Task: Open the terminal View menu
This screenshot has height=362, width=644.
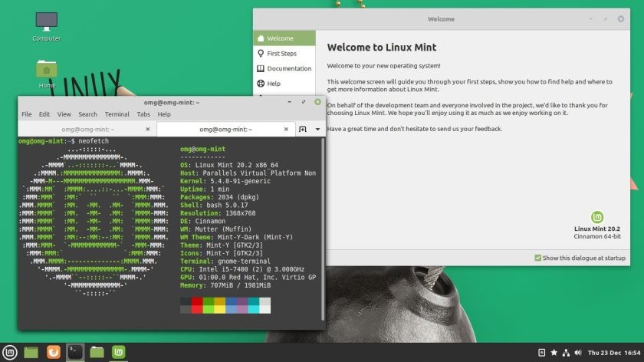Action: tap(64, 114)
